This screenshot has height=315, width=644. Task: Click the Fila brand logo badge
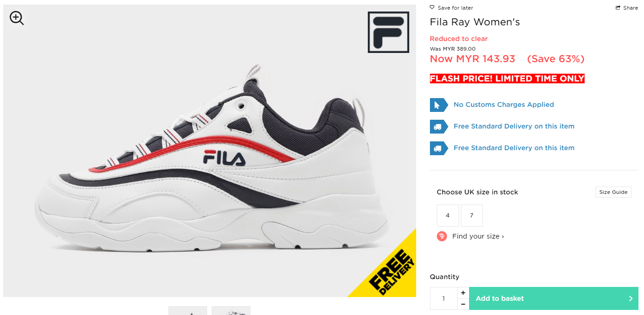click(x=389, y=32)
